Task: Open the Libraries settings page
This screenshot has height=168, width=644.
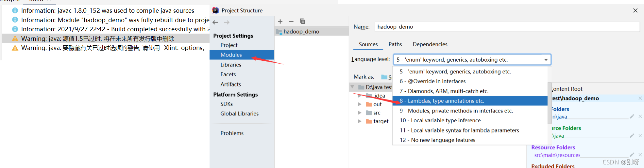Action: (x=231, y=65)
